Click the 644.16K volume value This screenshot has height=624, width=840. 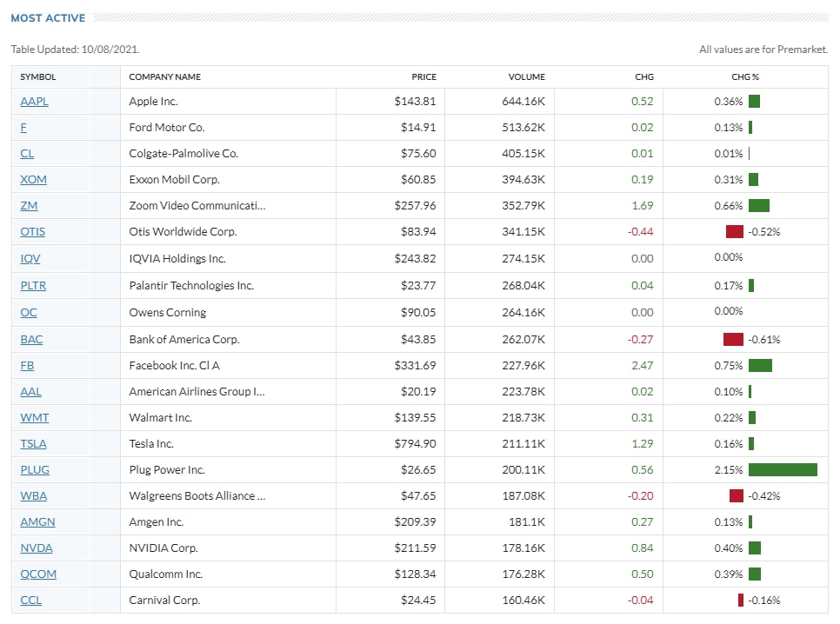click(x=523, y=101)
